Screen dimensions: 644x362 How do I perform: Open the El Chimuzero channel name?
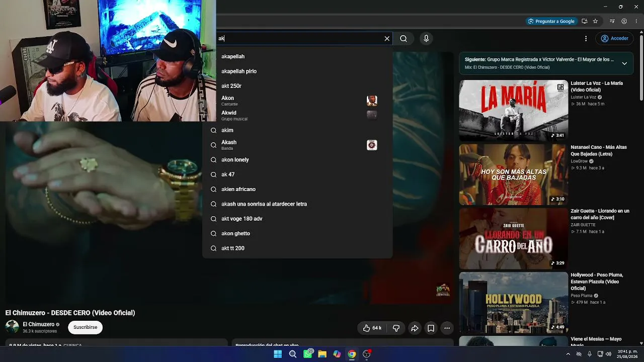pyautogui.click(x=39, y=324)
